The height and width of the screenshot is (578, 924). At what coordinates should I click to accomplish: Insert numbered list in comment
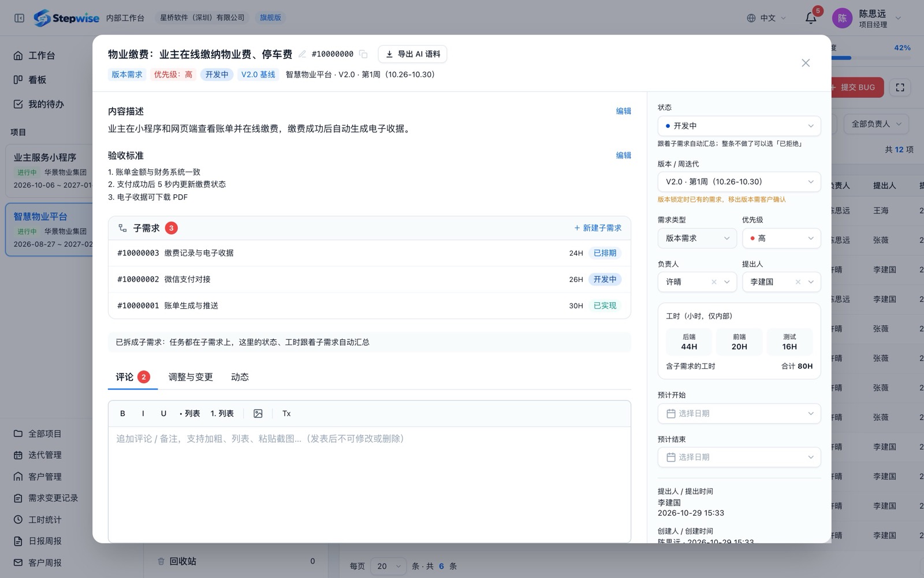point(222,413)
